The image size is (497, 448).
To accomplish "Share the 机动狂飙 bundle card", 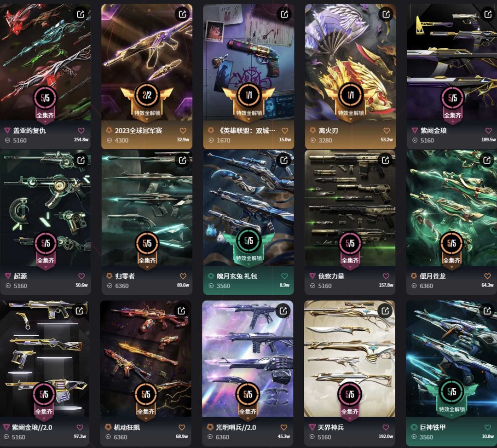I will point(181,311).
